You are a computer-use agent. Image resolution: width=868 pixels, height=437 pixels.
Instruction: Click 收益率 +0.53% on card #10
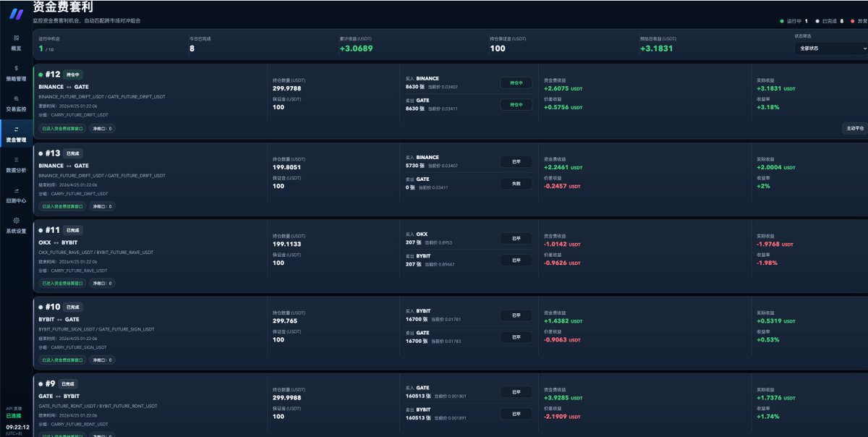767,339
